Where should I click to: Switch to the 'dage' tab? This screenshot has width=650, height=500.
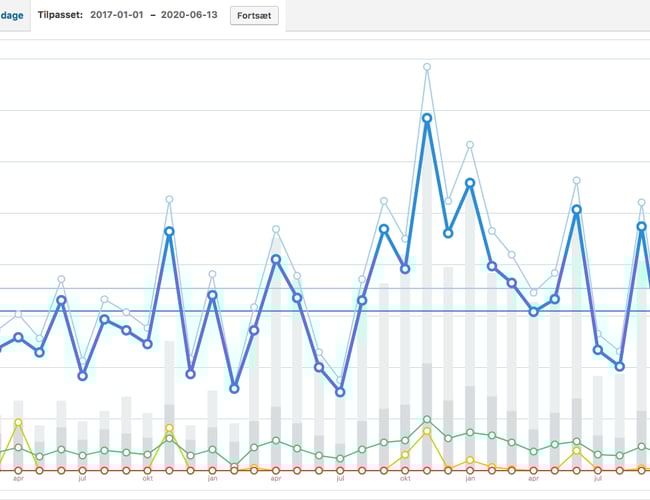pos(12,15)
